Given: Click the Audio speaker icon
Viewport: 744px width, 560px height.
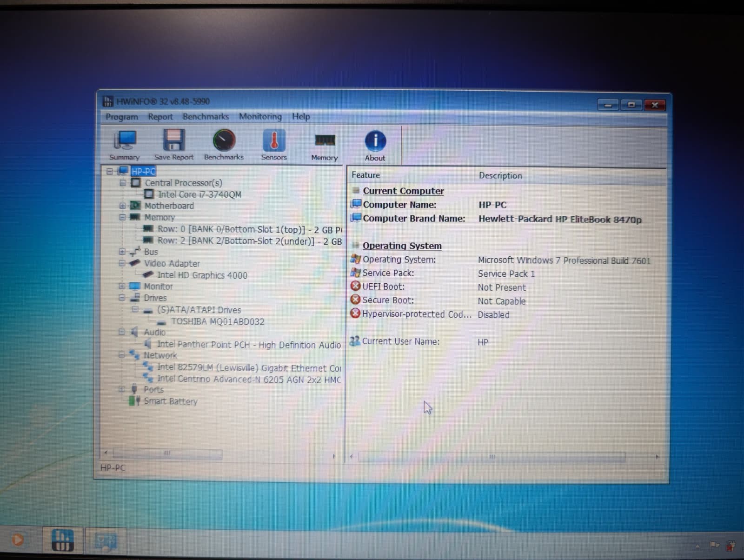Looking at the screenshot, I should pyautogui.click(x=134, y=332).
